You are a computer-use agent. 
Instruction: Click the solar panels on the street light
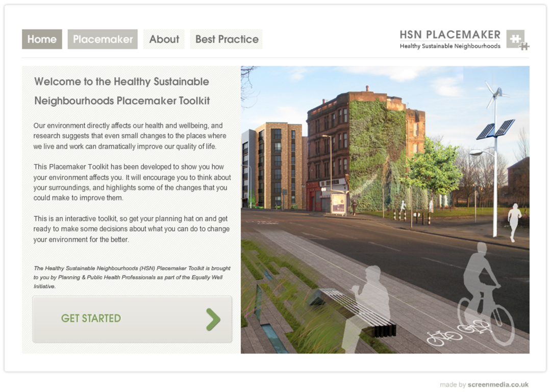coord(495,129)
